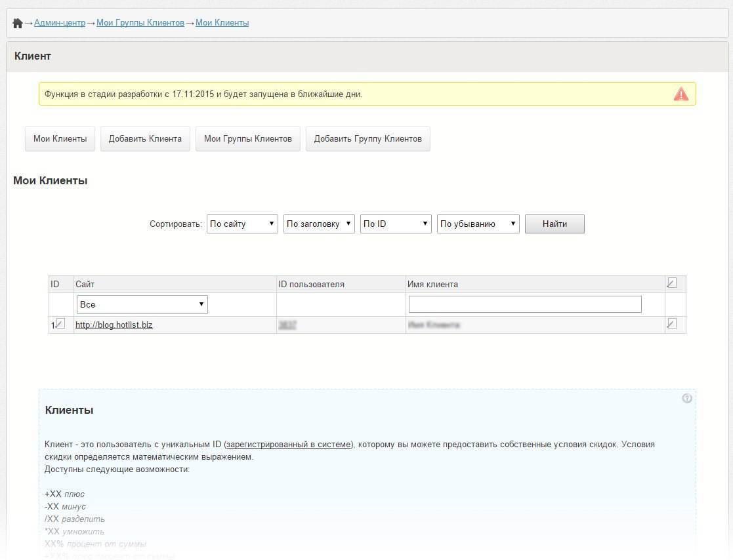This screenshot has height=560, width=733.
Task: Open the 'По убыванию' order dropdown
Action: (478, 224)
